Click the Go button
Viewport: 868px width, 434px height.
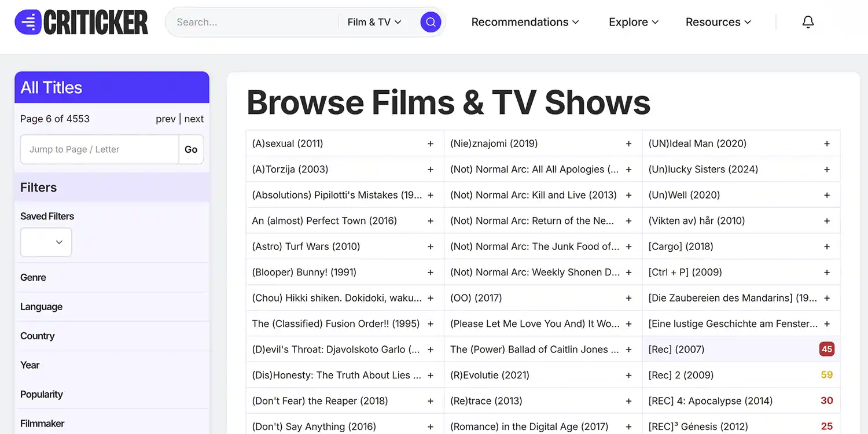point(191,149)
